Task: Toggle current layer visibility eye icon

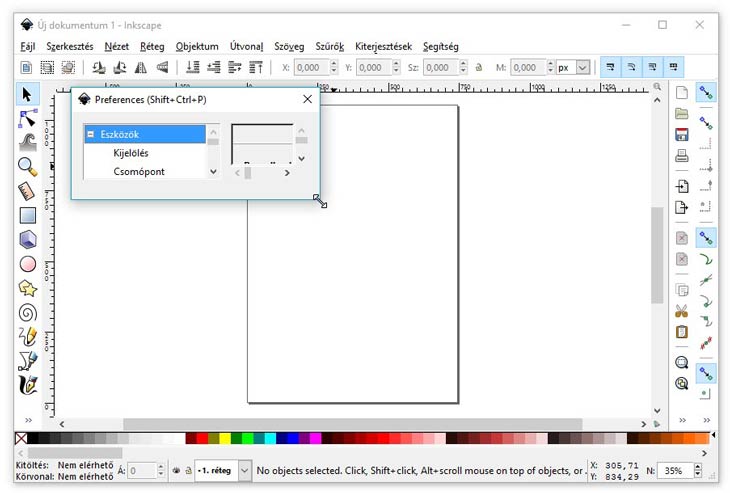Action: pos(176,470)
